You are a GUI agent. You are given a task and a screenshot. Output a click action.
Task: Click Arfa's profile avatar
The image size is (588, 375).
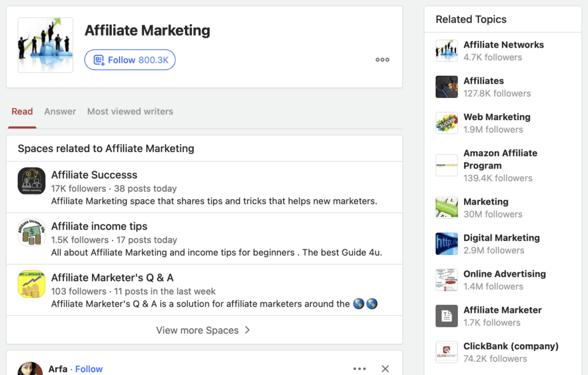pos(30,369)
